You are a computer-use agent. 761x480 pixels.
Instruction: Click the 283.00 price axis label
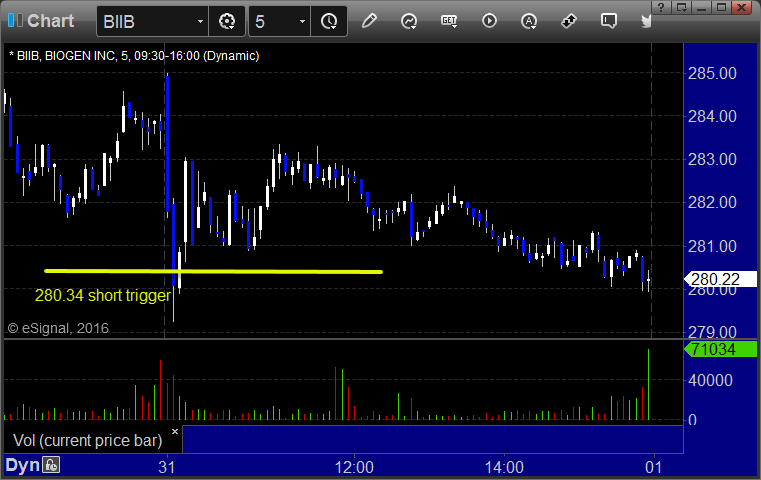click(x=712, y=159)
